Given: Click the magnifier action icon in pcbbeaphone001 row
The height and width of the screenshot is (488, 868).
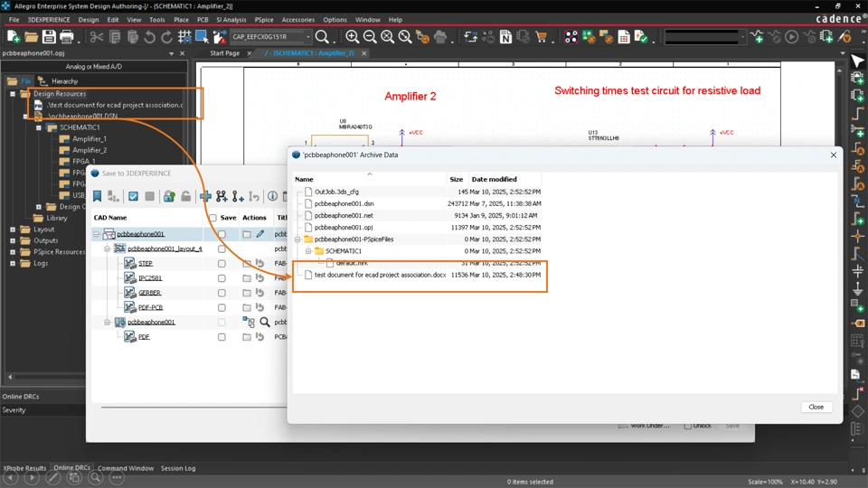Looking at the screenshot, I should coord(265,322).
